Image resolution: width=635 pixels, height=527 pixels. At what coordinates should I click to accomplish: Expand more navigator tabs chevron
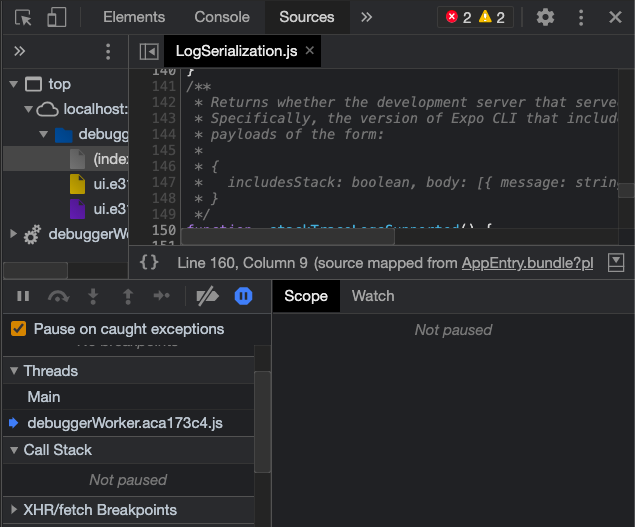[x=19, y=51]
